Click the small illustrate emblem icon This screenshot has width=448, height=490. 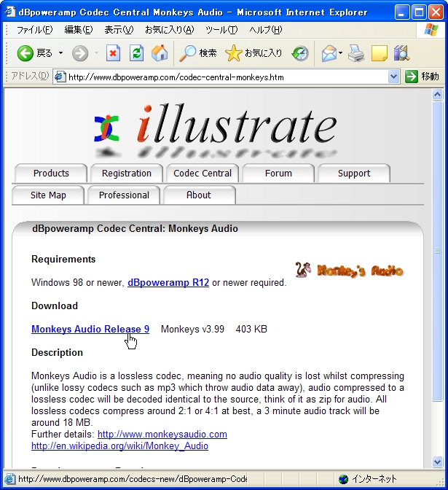click(x=106, y=128)
